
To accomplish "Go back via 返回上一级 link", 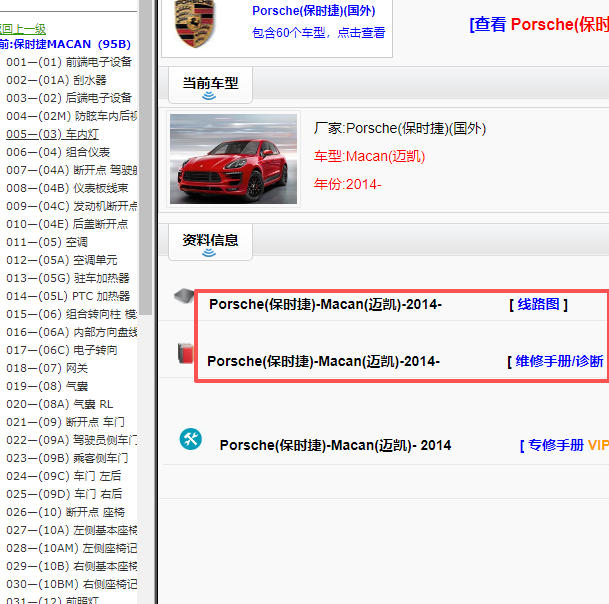I will tap(23, 29).
